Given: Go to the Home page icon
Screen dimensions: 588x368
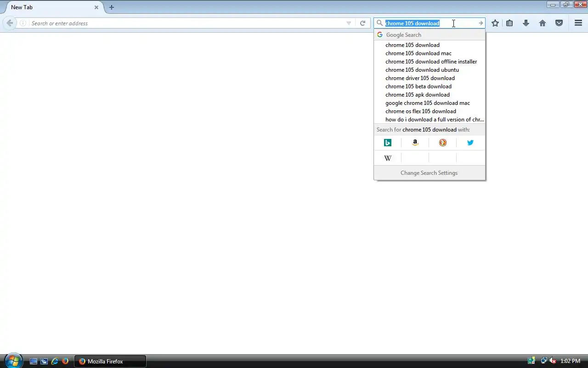Looking at the screenshot, I should click(543, 23).
